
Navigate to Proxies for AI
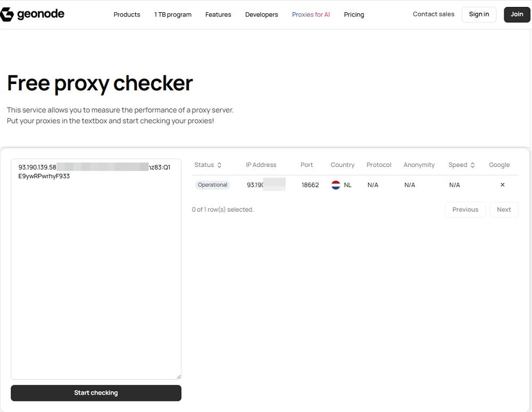pos(311,14)
